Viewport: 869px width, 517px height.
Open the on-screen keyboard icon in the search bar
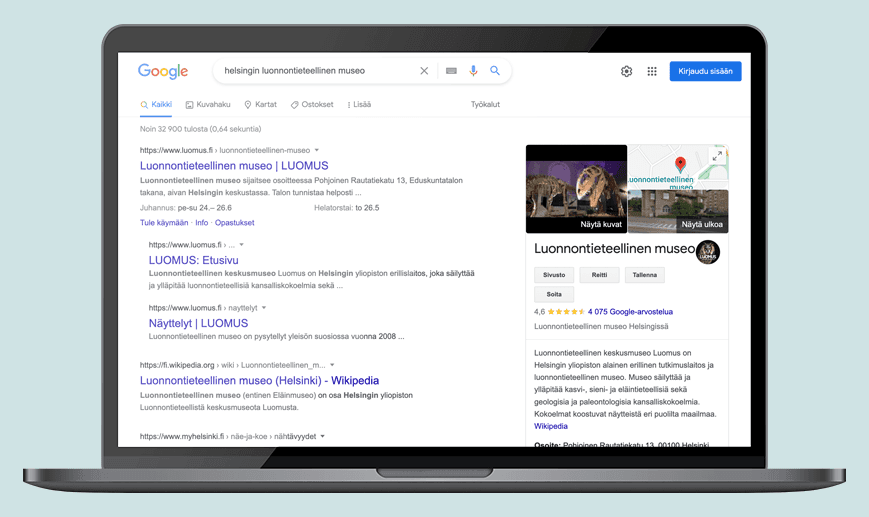coord(451,71)
